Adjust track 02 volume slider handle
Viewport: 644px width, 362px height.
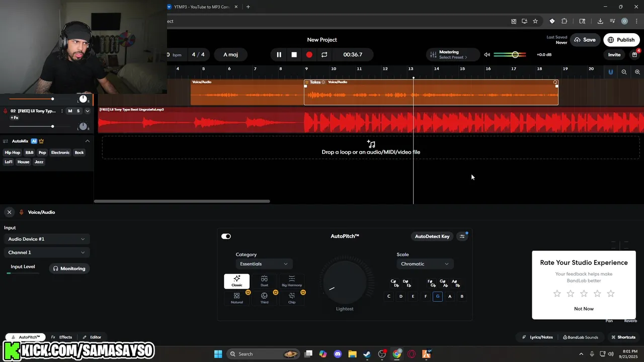click(52, 127)
